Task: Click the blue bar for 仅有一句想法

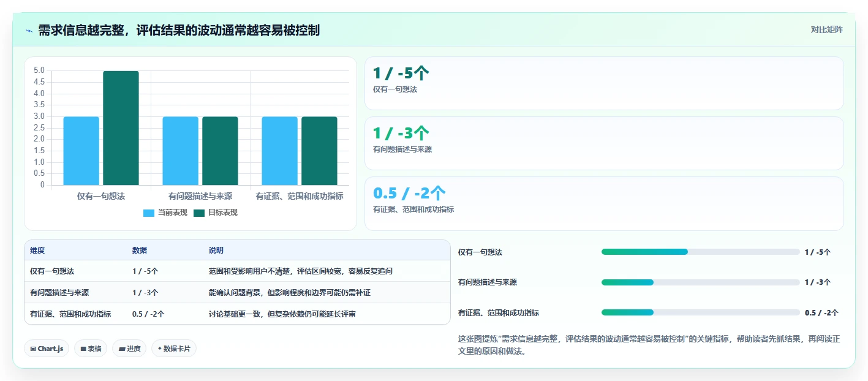Action: (x=81, y=151)
